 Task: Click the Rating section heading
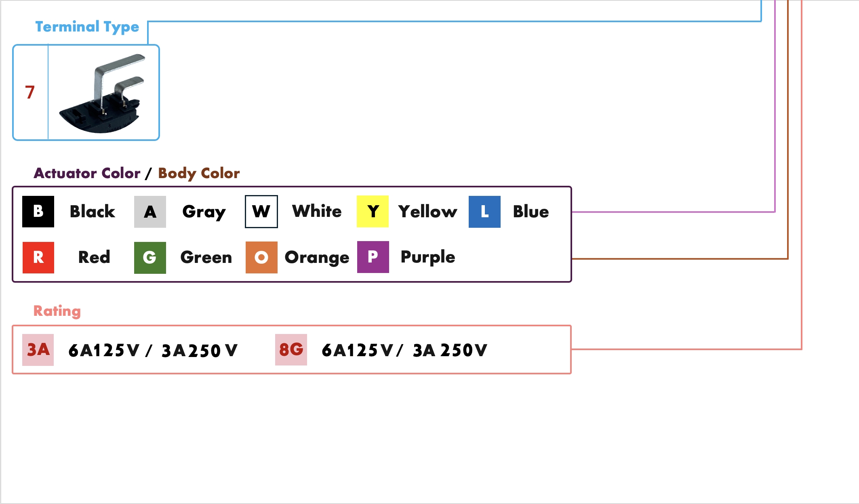[x=57, y=311]
